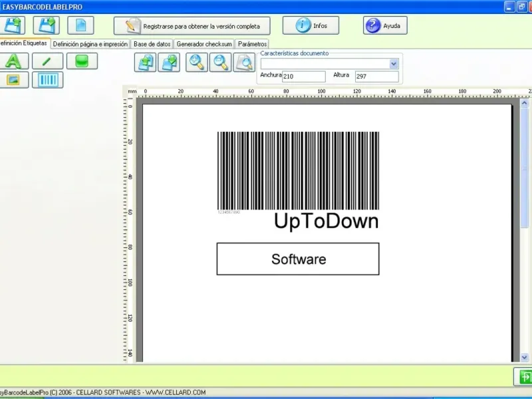The width and height of the screenshot is (532, 399).
Task: Click the pages with green down arrow icon
Action: [x=169, y=63]
